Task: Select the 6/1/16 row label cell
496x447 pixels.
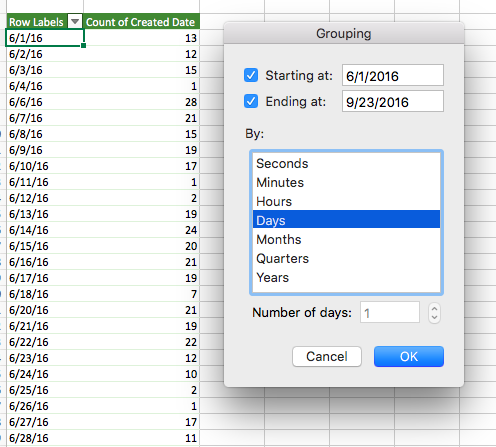Action: click(45, 38)
